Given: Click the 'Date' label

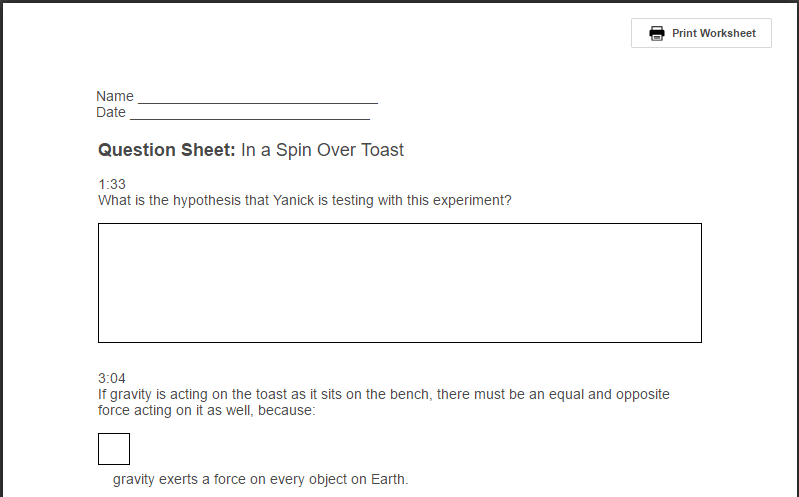Looking at the screenshot, I should pyautogui.click(x=111, y=113).
